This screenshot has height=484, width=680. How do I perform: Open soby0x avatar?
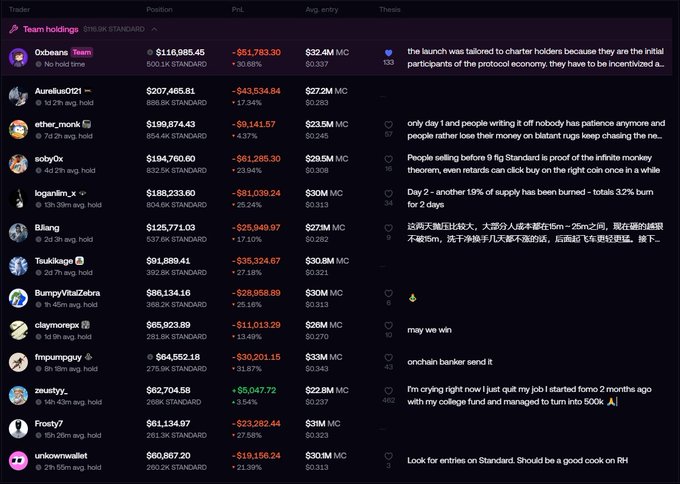click(18, 164)
